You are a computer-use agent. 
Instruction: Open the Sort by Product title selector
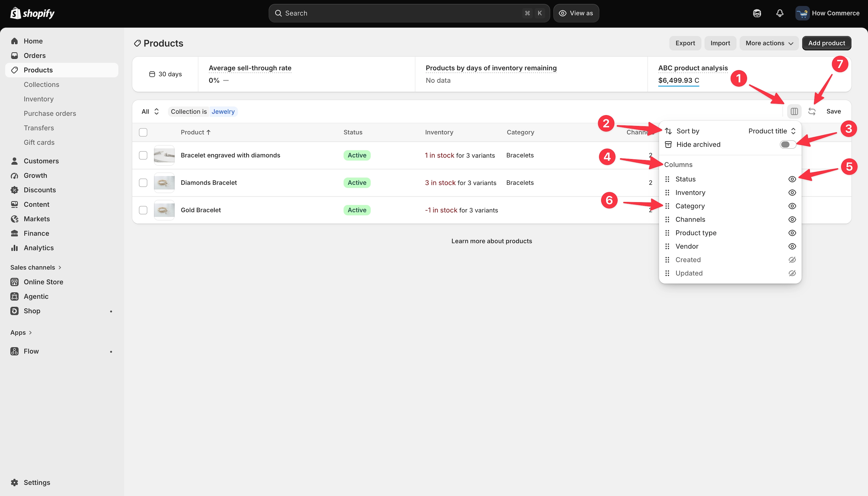pos(772,131)
